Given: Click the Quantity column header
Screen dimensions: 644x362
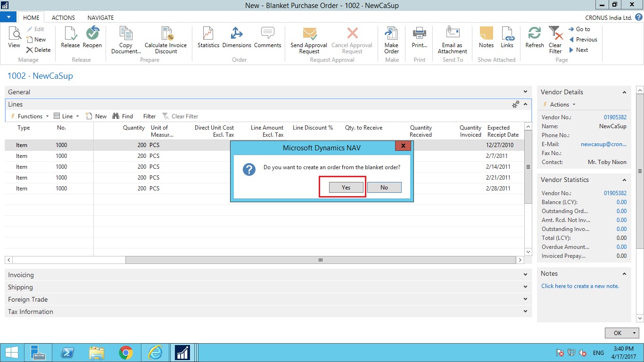Looking at the screenshot, I should pos(134,128).
